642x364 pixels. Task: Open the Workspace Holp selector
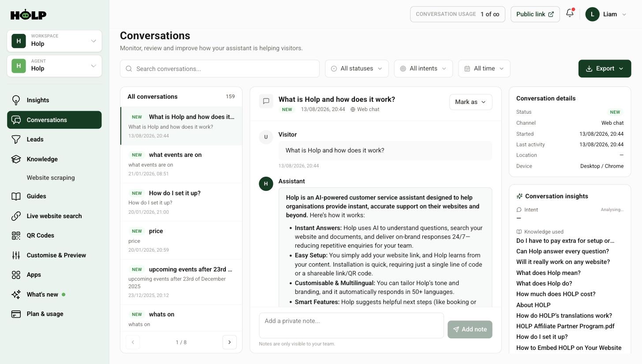(54, 41)
